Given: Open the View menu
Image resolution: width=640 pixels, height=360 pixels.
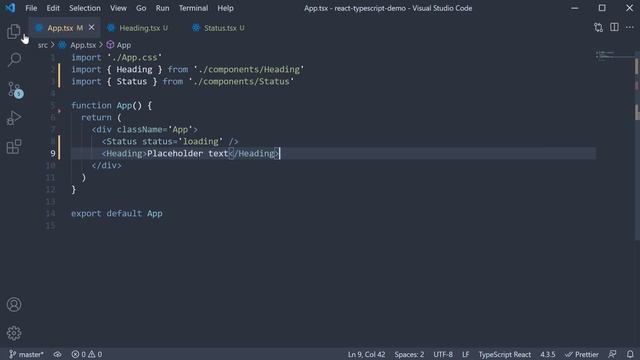Looking at the screenshot, I should pyautogui.click(x=118, y=8).
